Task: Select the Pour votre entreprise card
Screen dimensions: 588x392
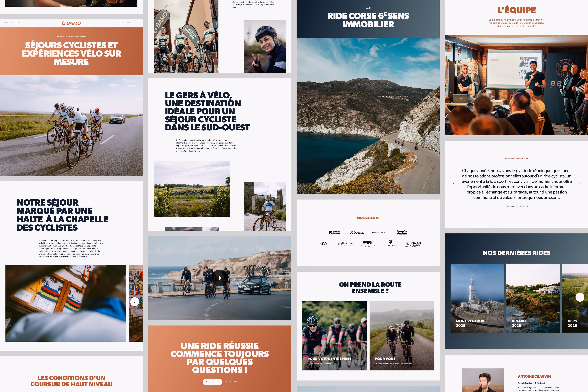Action: (335, 336)
